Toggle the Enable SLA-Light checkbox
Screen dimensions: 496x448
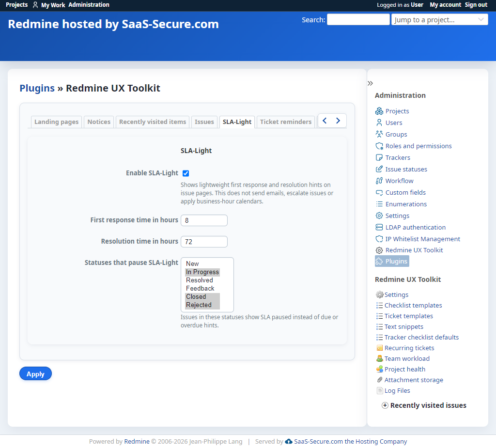click(186, 173)
